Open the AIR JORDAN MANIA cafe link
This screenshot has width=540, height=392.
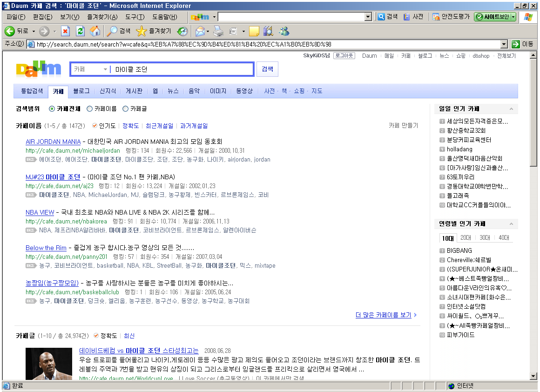(x=53, y=142)
